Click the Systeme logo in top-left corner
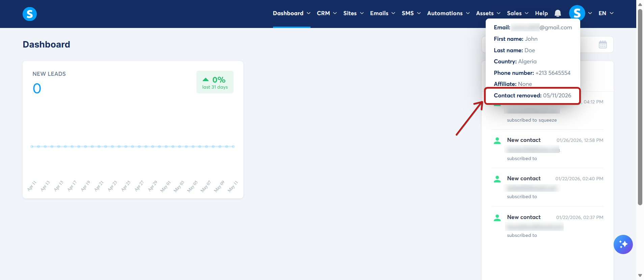This screenshot has width=644, height=280. point(30,14)
